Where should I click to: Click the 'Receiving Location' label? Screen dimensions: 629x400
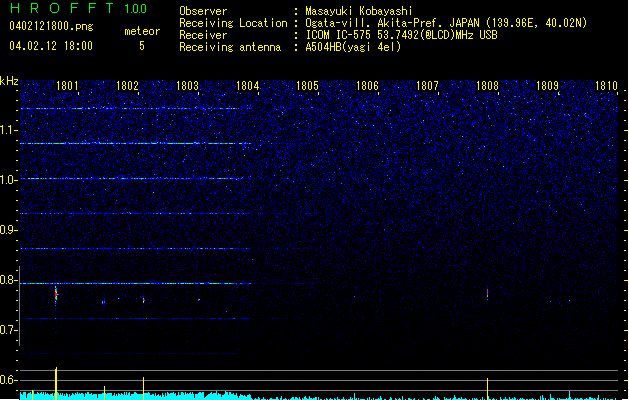(x=233, y=23)
